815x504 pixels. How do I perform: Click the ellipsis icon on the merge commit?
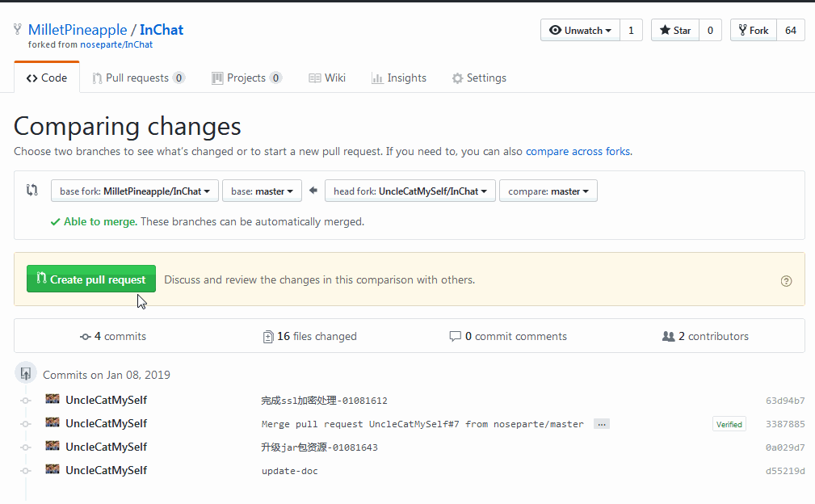click(601, 424)
